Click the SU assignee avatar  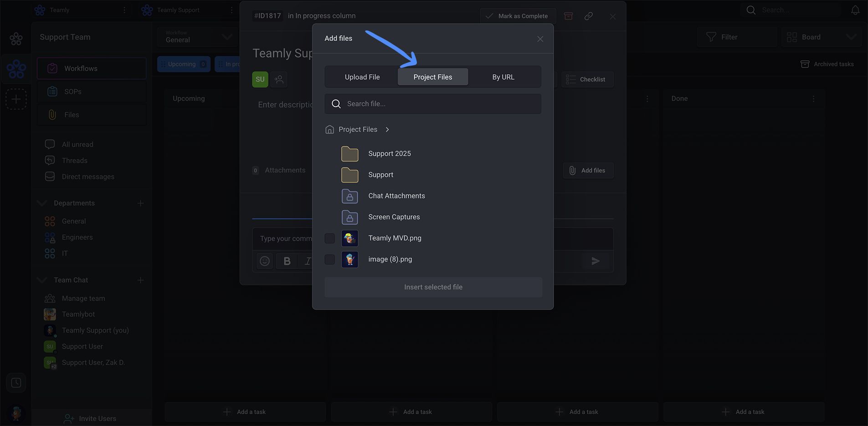tap(260, 79)
